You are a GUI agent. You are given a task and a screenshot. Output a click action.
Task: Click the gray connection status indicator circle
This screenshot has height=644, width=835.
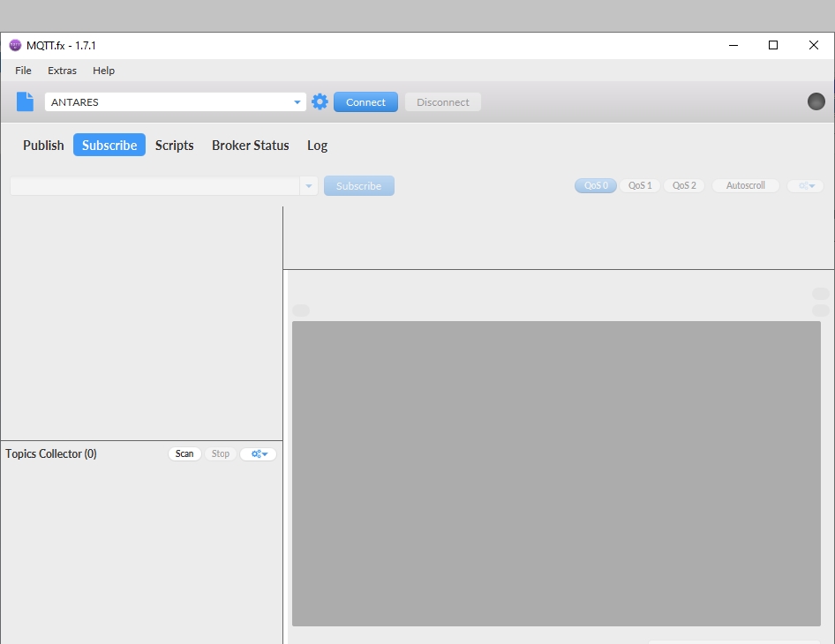(816, 101)
